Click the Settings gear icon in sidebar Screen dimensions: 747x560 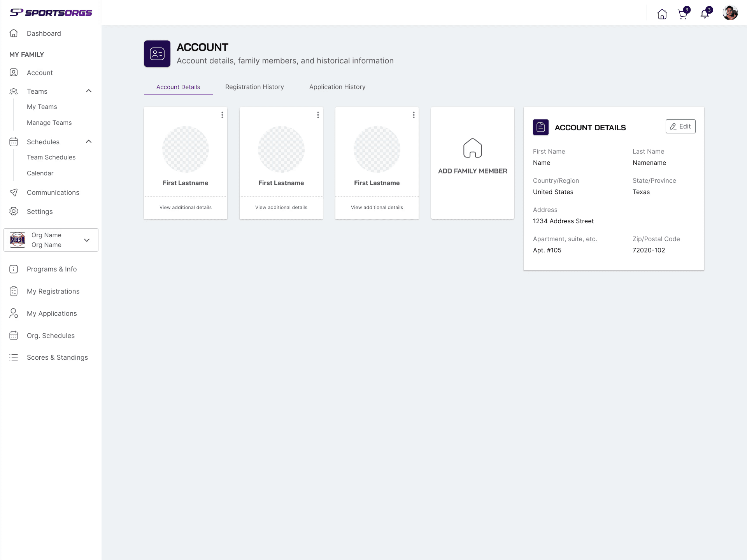14,211
